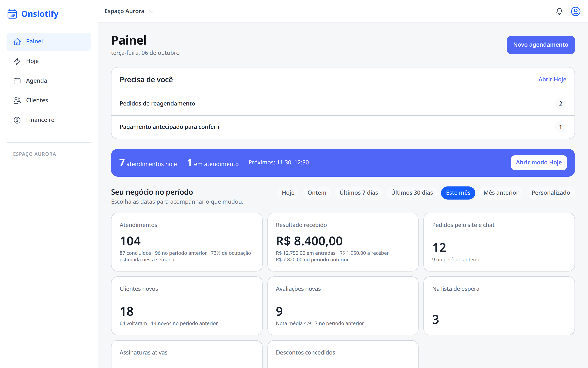The height and width of the screenshot is (368, 588).
Task: Click the '1 em atendimento' text
Action: pos(213,163)
